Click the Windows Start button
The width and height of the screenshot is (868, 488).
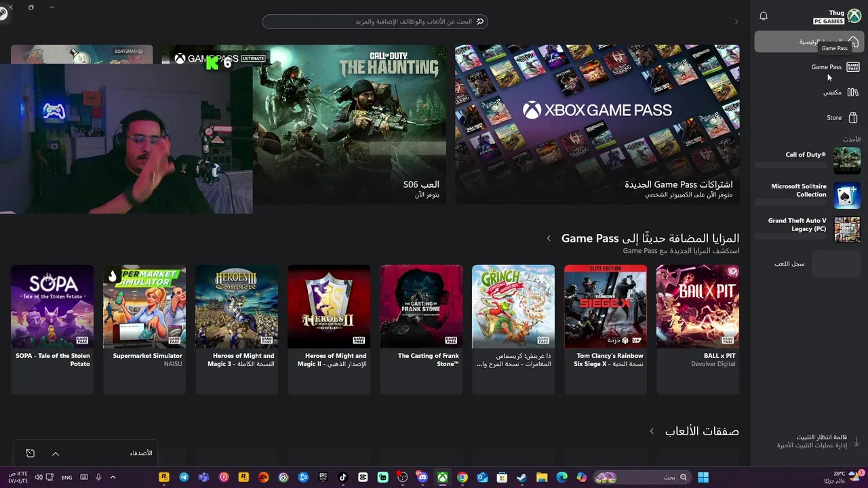[703, 477]
